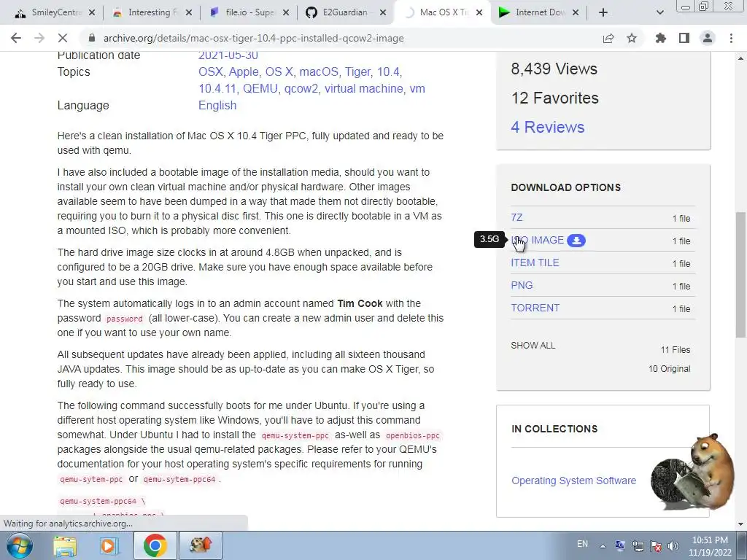The width and height of the screenshot is (747, 560).
Task: Open a new browser tab
Action: (603, 12)
